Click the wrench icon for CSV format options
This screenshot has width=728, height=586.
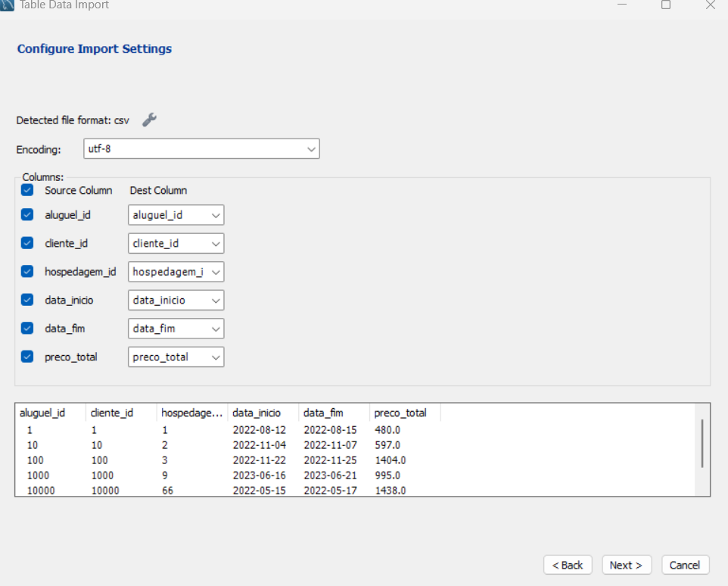click(x=150, y=120)
